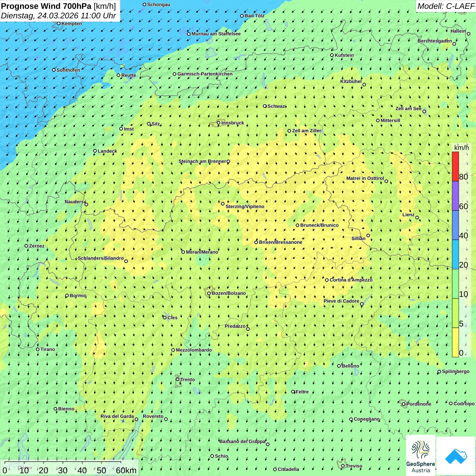Image resolution: width=476 pixels, height=476 pixels.
Task: Click the 60km mark on scale bar
Action: [126, 470]
